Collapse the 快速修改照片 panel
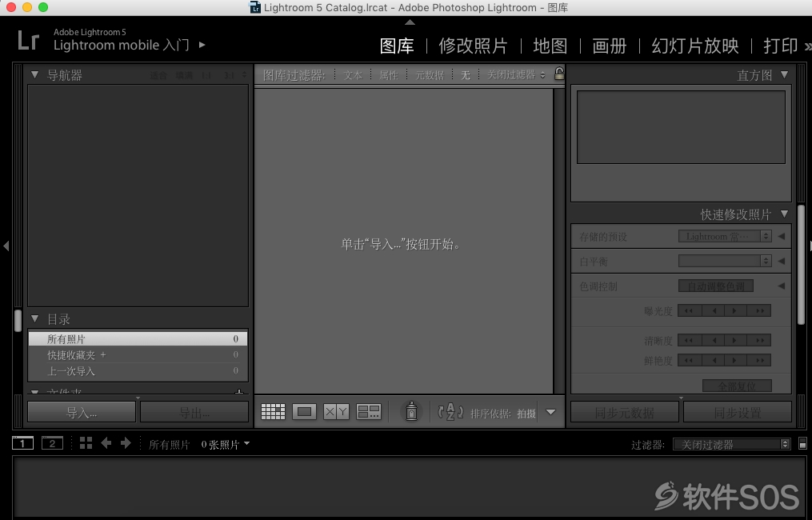The image size is (812, 520). 784,214
